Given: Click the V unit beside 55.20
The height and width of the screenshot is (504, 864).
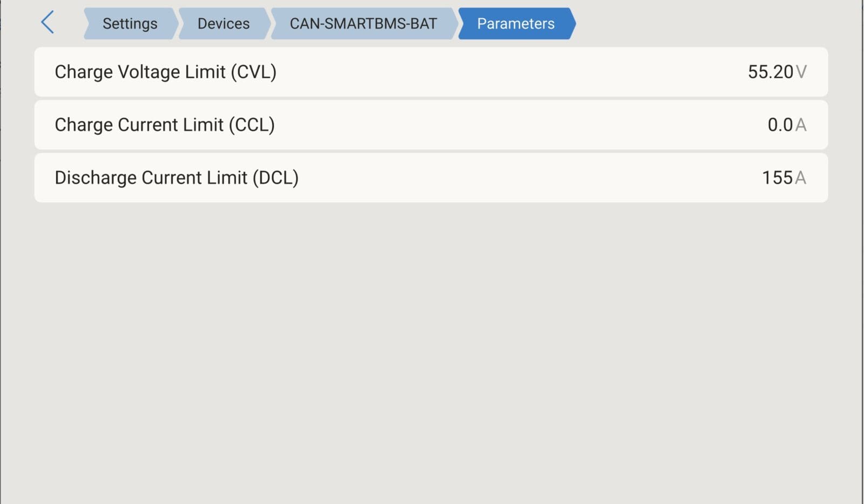Looking at the screenshot, I should (801, 72).
